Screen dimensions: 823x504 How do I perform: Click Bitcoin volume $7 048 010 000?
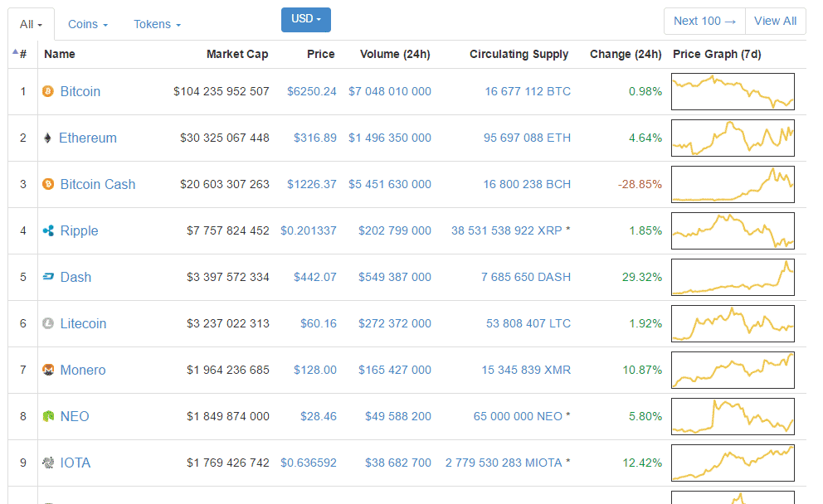pyautogui.click(x=390, y=91)
